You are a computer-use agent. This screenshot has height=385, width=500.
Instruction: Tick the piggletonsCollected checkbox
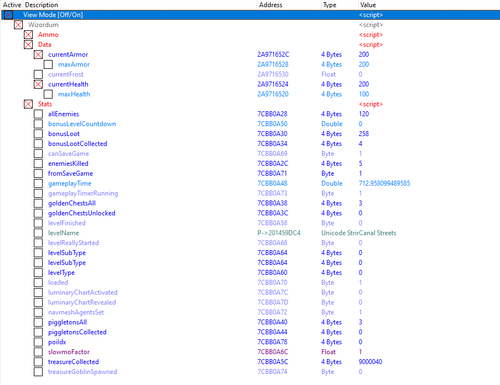[38, 332]
